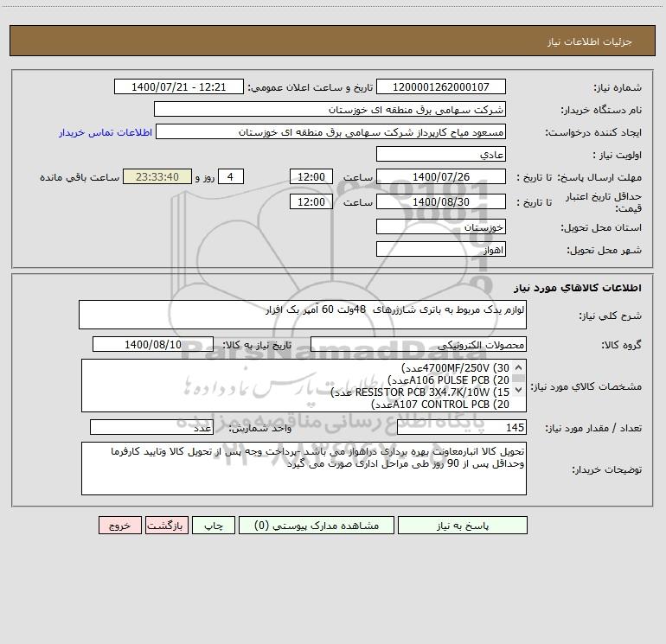666x644 pixels.
Task: Click scroll-up arrow in item specifications list
Action: point(518,367)
